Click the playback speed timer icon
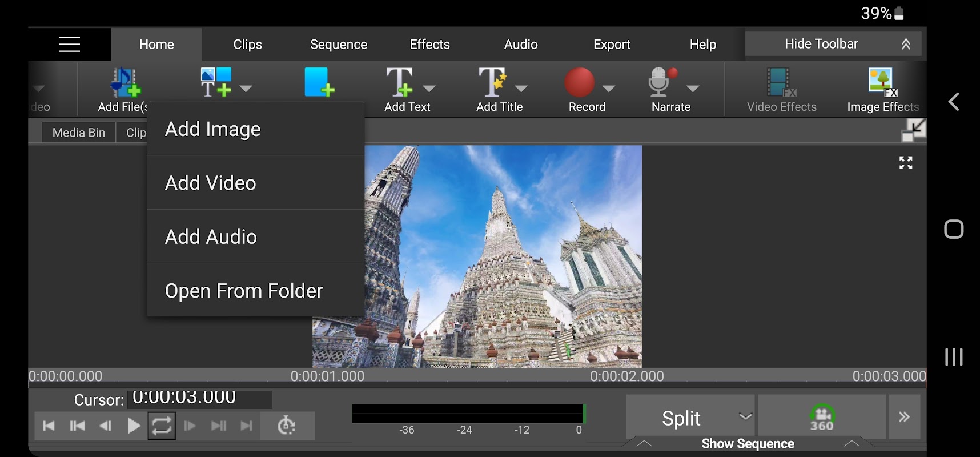The width and height of the screenshot is (980, 457). 287,426
